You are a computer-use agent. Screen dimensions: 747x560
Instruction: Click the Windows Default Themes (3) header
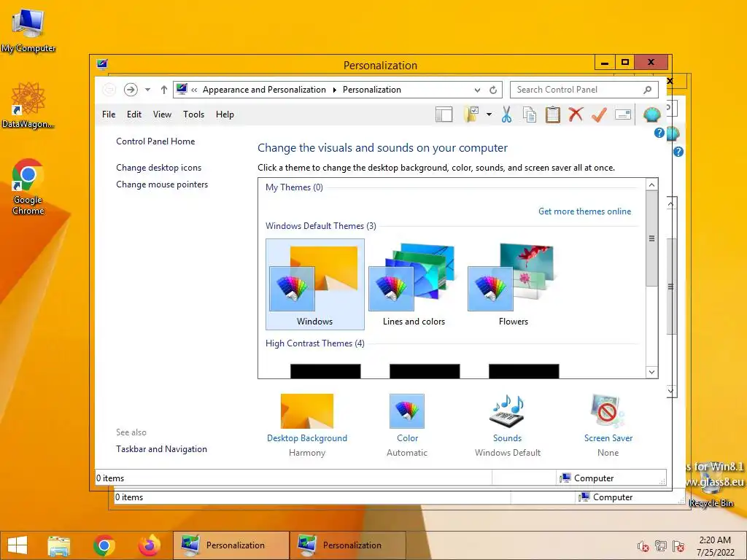pyautogui.click(x=321, y=226)
